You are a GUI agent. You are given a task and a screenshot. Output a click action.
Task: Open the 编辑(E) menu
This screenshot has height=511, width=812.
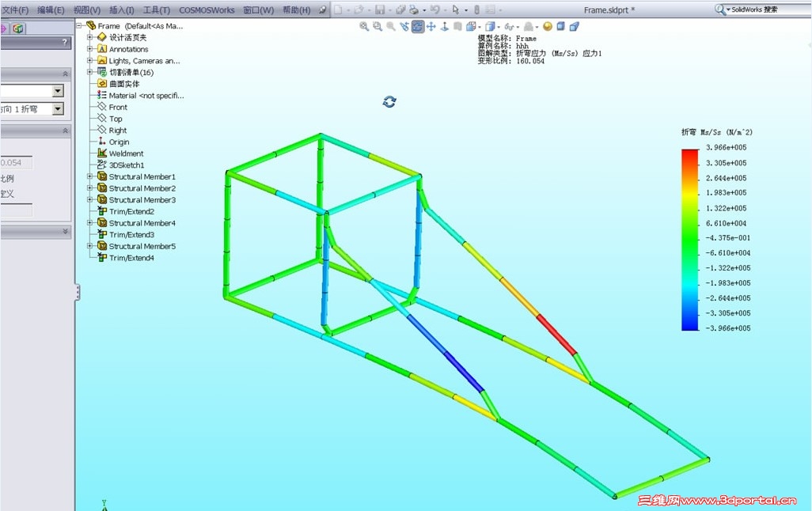tap(51, 9)
